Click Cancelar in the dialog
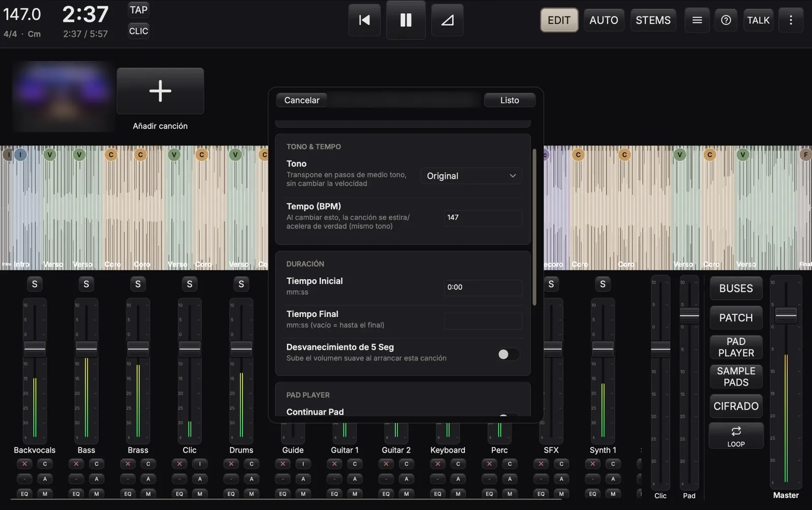The height and width of the screenshot is (510, 812). [301, 100]
